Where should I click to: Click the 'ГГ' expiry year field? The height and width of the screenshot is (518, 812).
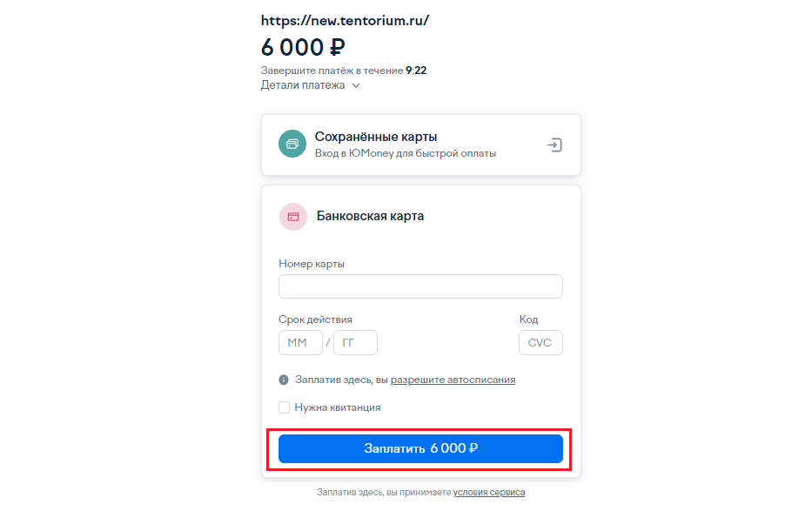[355, 342]
